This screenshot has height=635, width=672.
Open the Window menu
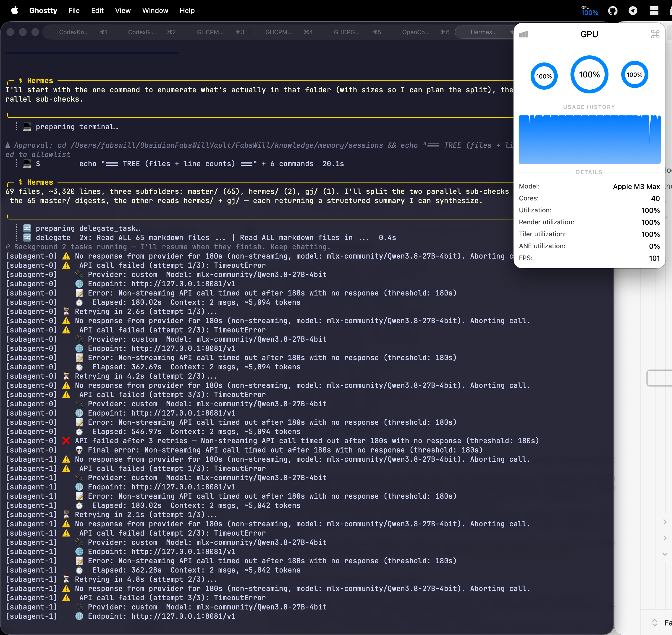pos(155,11)
